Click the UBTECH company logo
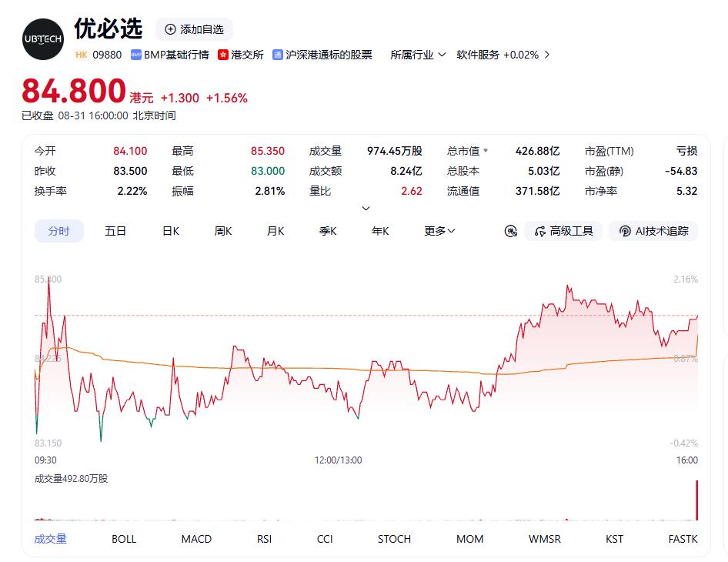Screen dimensions: 728x562 tap(43, 39)
